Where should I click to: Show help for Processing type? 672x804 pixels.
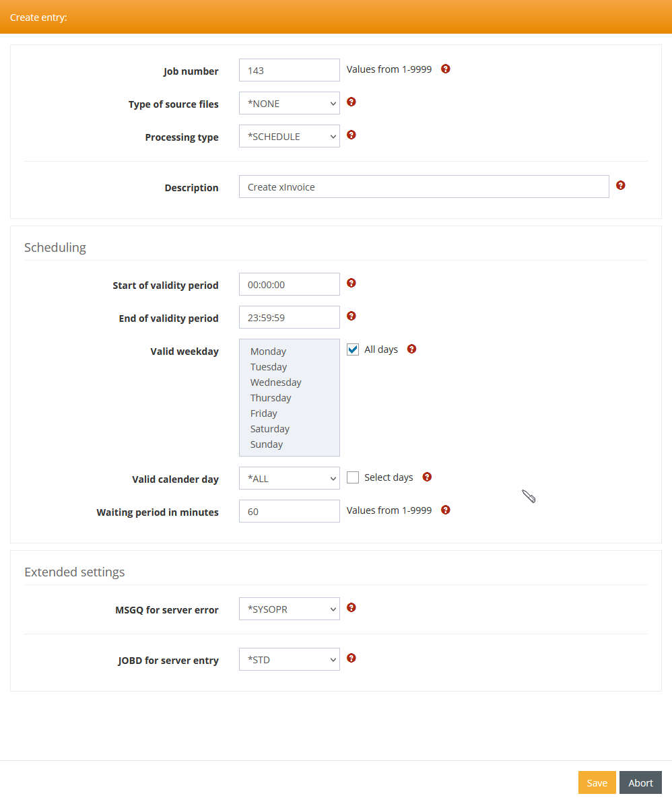pos(351,135)
